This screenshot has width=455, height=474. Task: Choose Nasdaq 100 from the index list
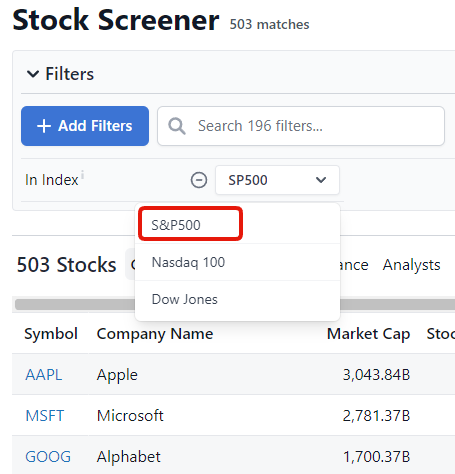click(237, 262)
